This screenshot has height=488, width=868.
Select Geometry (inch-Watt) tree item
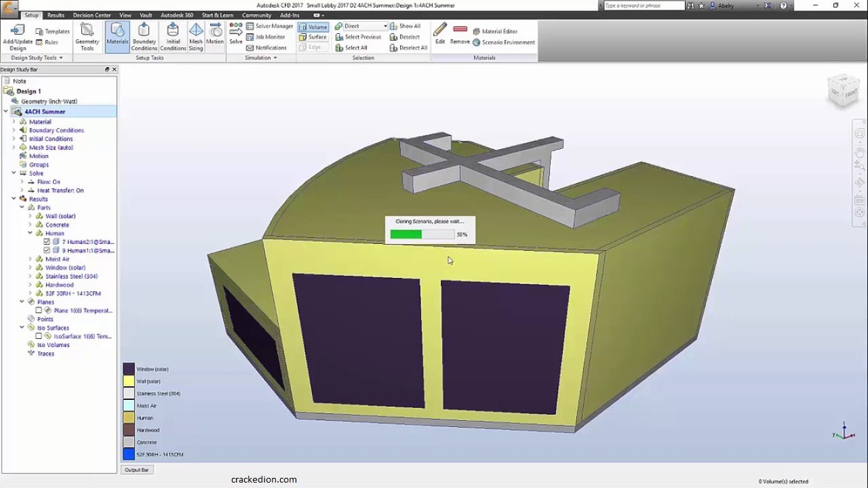tap(49, 102)
